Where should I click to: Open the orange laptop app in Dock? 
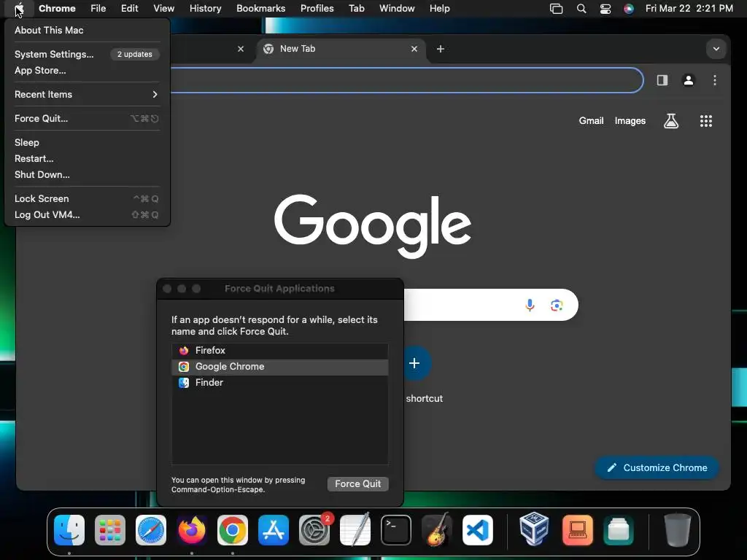tap(578, 530)
